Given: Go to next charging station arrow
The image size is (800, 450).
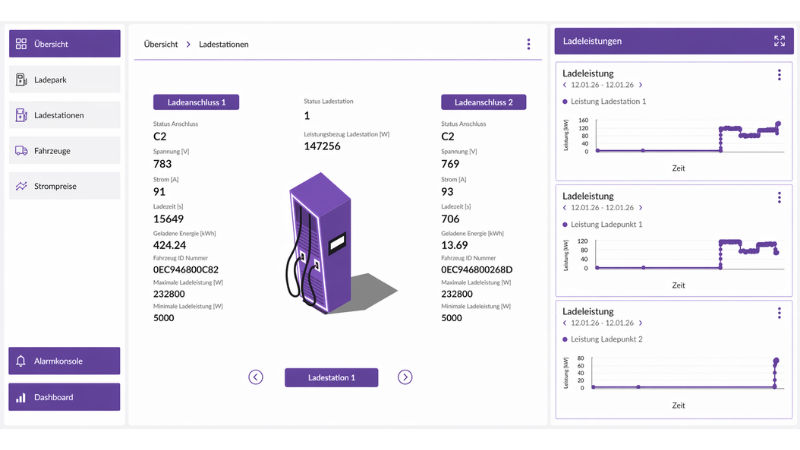Looking at the screenshot, I should click(405, 377).
